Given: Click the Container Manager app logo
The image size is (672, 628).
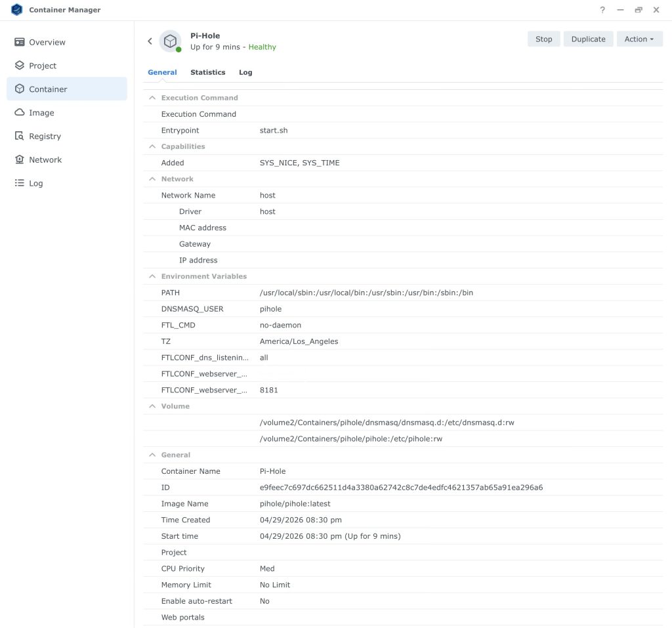Looking at the screenshot, I should [16, 9].
